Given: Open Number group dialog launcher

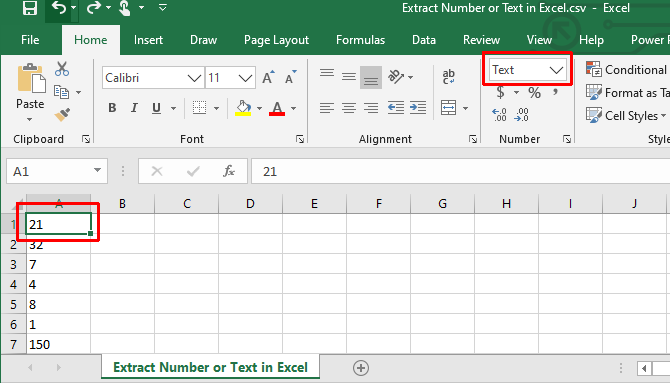Looking at the screenshot, I should [x=567, y=139].
